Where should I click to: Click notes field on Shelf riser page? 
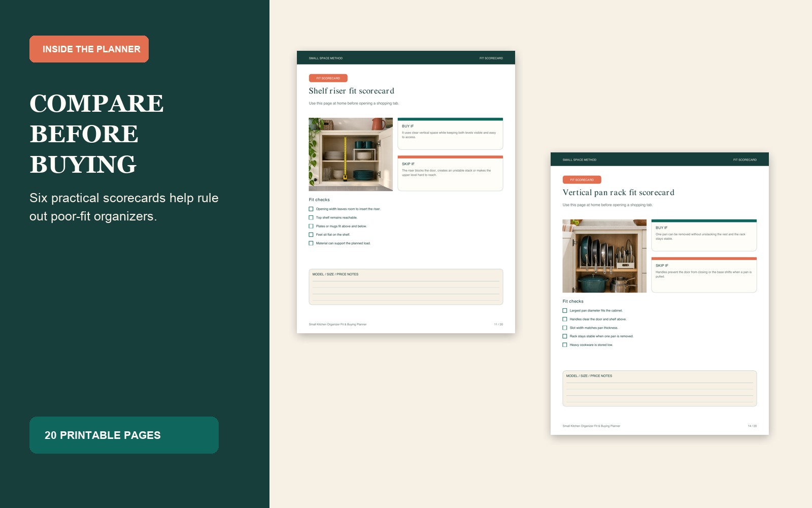[406, 287]
